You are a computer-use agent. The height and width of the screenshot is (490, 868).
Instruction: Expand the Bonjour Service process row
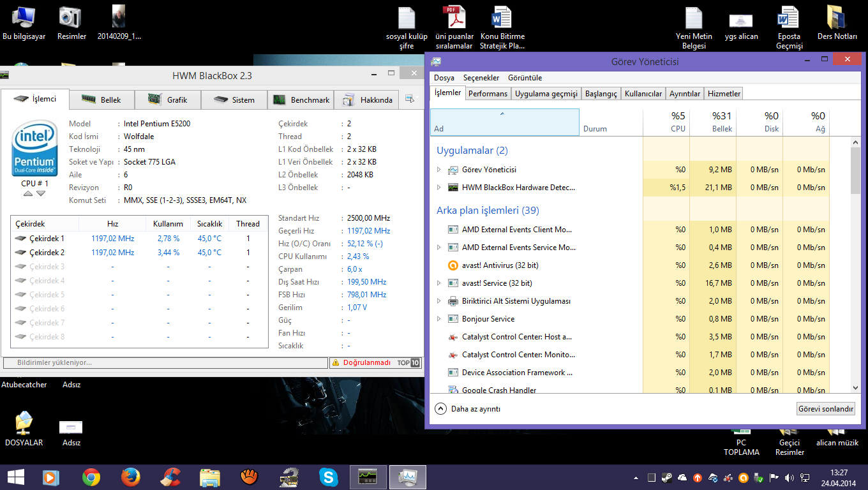tap(438, 319)
